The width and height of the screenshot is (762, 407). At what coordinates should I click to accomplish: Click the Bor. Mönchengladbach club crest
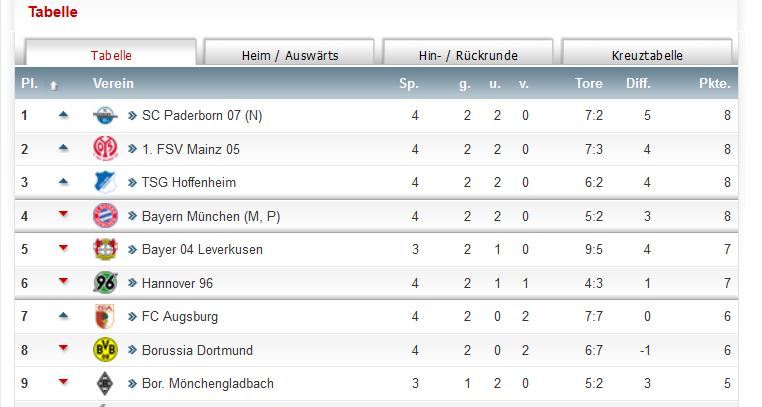(x=105, y=383)
